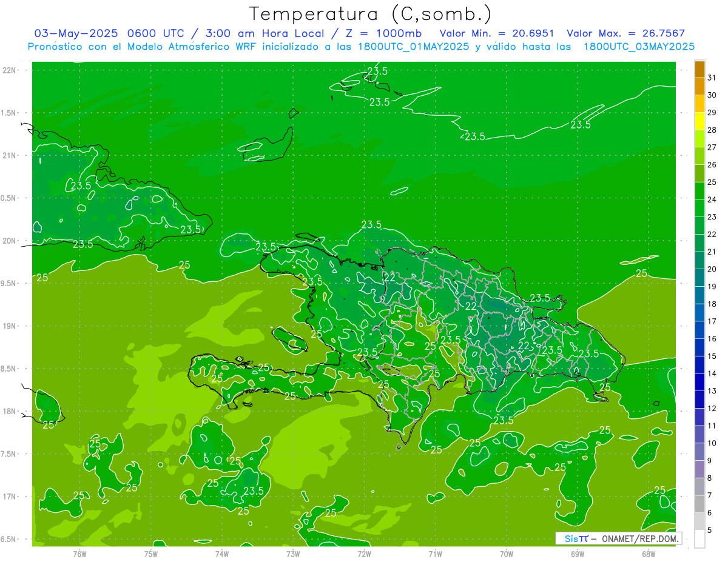Click the "69W" longitude label
Image resolution: width=728 pixels, height=562 pixels.
pyautogui.click(x=578, y=554)
